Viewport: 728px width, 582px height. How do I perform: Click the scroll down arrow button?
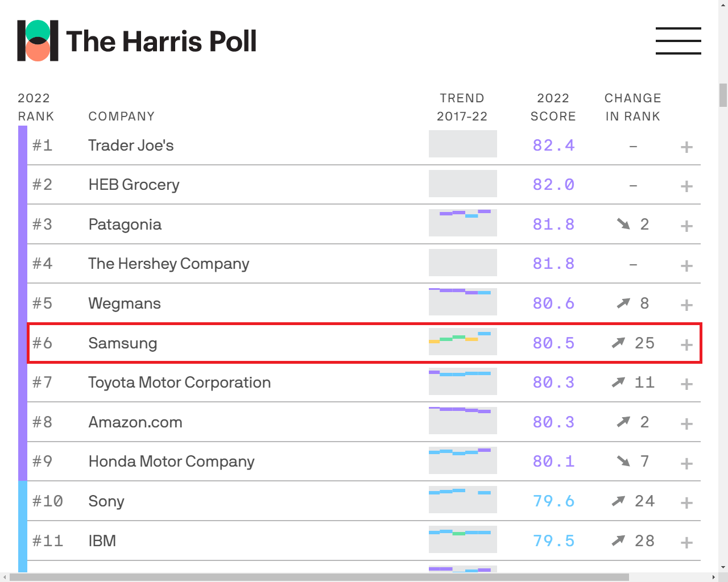click(x=723, y=567)
